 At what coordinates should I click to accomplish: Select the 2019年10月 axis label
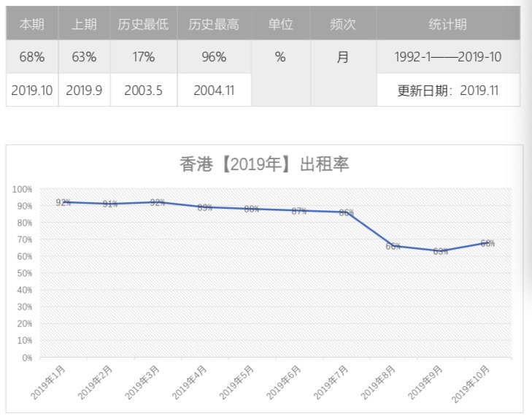[470, 384]
